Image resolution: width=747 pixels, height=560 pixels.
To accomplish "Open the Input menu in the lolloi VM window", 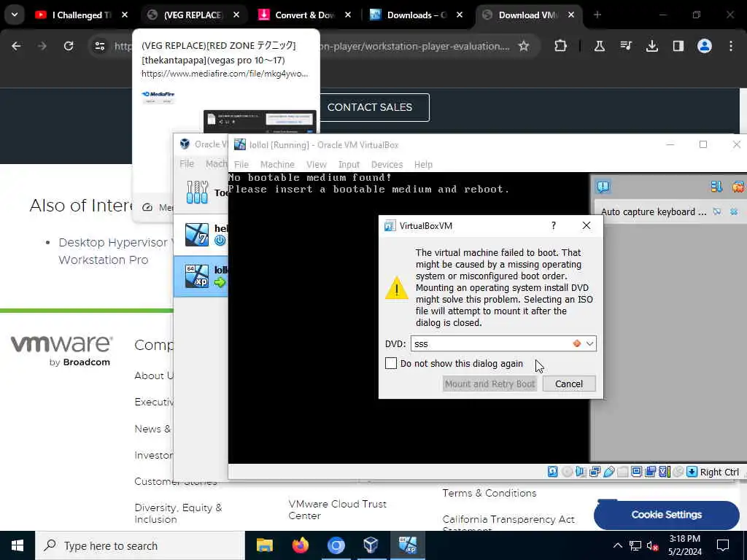I will [349, 164].
